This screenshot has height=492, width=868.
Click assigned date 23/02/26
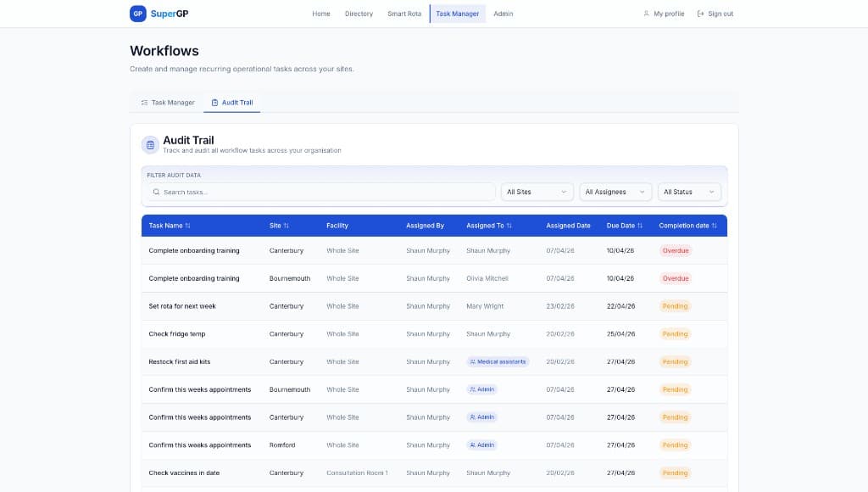click(x=560, y=306)
